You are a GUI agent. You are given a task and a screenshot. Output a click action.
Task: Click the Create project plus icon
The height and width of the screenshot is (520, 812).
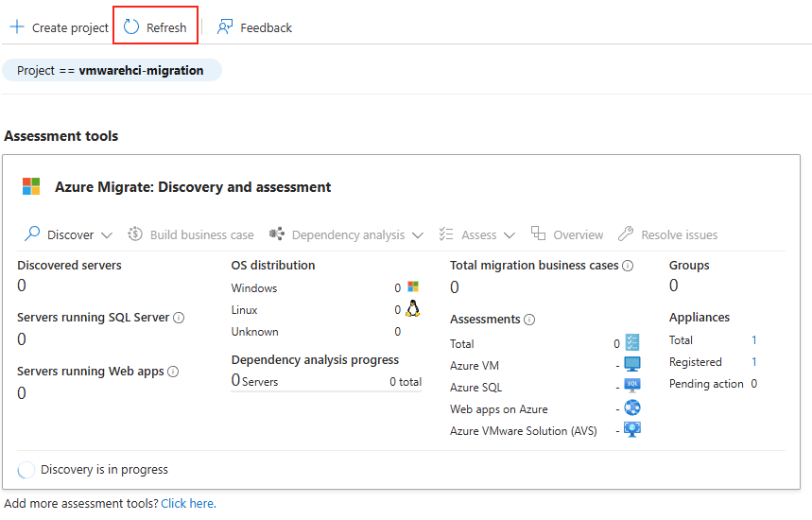coord(17,26)
